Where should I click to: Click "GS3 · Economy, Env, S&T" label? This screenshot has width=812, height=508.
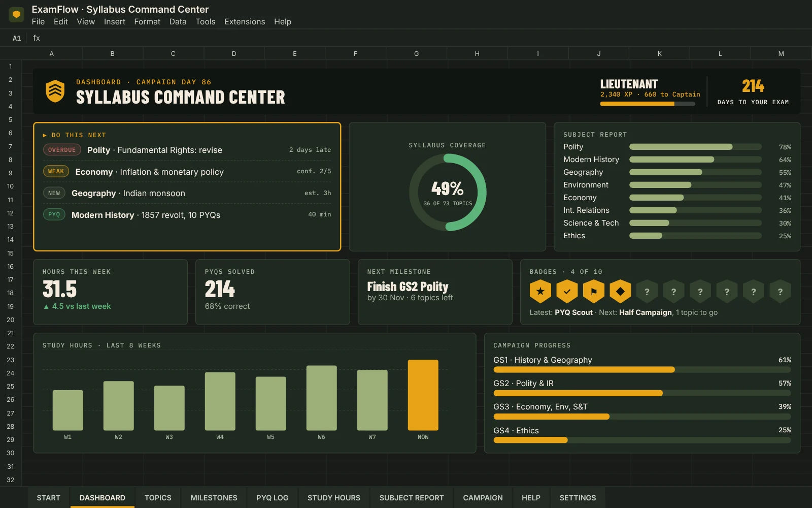[540, 407]
